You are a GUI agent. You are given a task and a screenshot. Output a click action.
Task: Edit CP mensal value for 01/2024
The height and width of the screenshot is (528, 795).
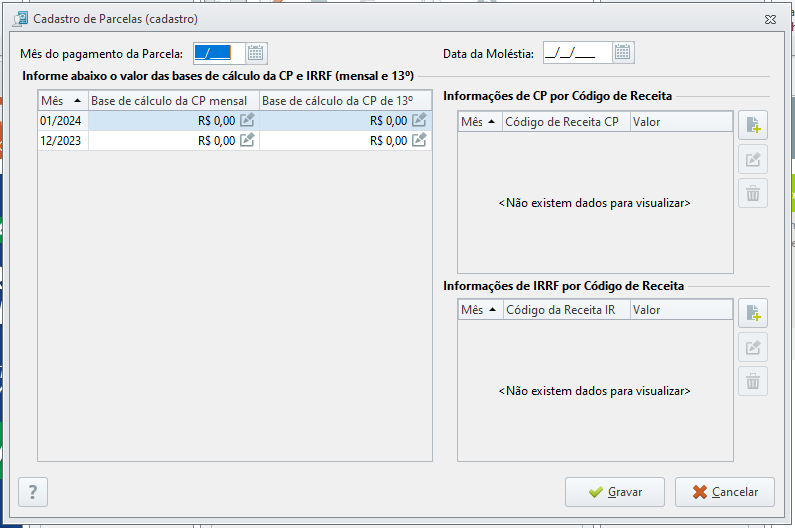(247, 120)
